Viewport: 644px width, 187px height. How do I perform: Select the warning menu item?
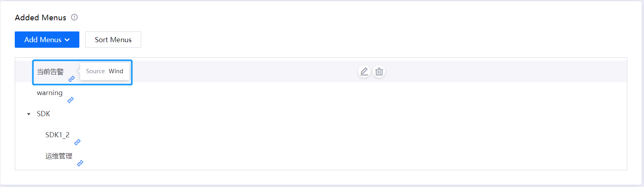[x=50, y=93]
